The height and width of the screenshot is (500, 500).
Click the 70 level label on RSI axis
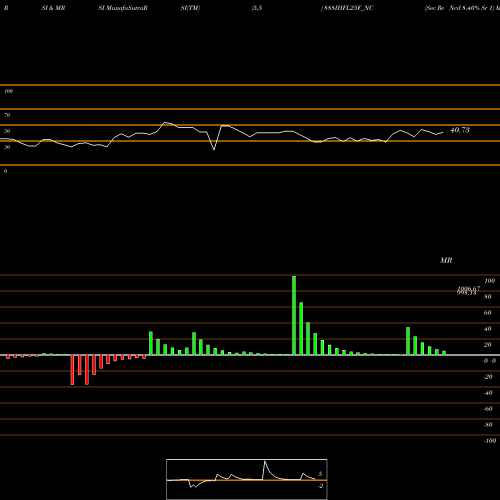pyautogui.click(x=7, y=115)
